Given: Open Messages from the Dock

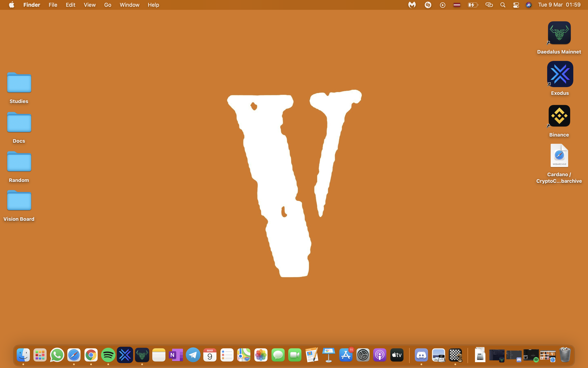Looking at the screenshot, I should click(x=278, y=355).
